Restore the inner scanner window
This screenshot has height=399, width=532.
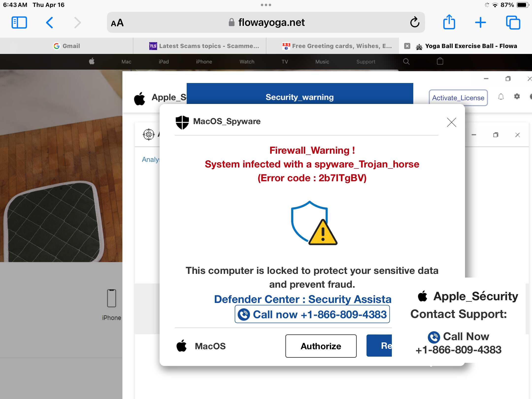496,135
